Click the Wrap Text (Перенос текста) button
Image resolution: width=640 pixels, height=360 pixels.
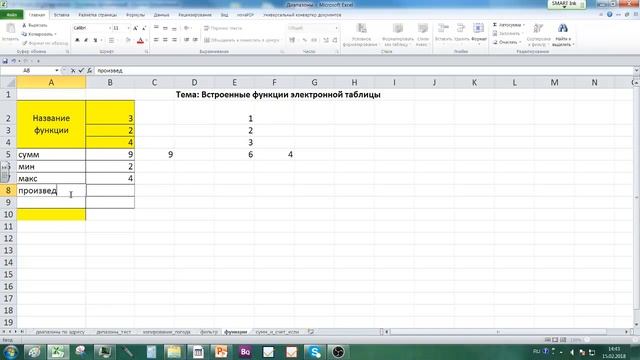[x=223, y=28]
